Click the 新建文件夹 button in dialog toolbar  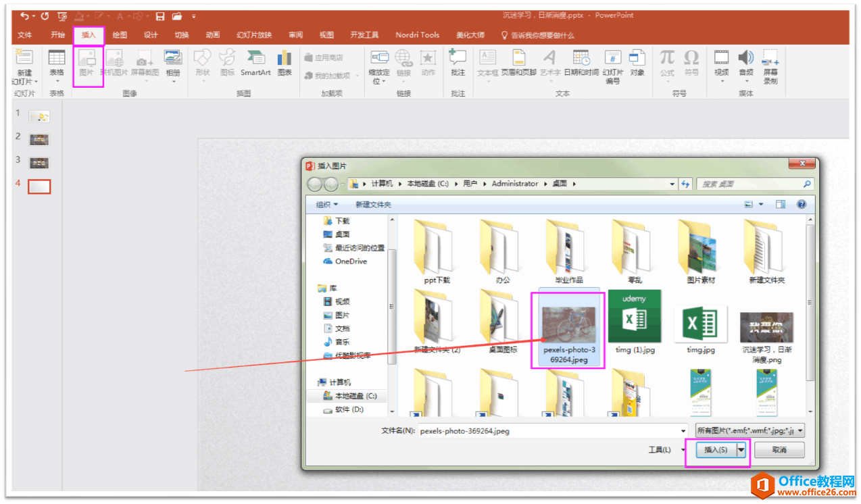373,204
